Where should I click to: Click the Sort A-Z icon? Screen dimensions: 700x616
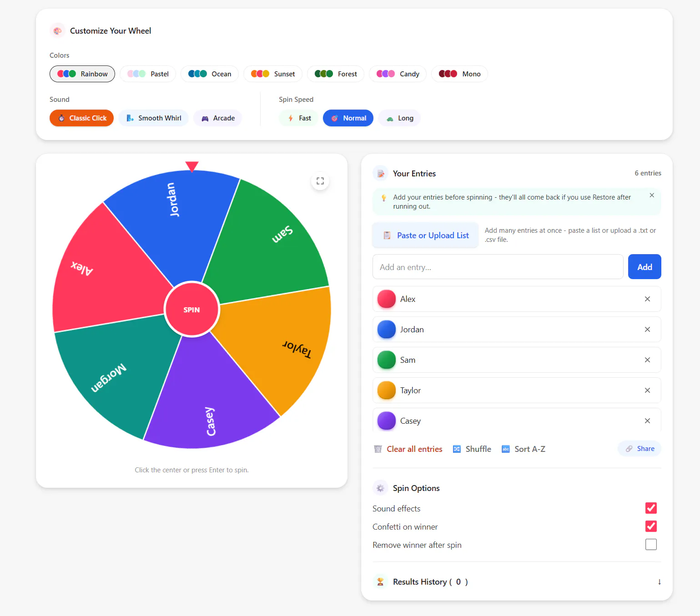click(505, 449)
